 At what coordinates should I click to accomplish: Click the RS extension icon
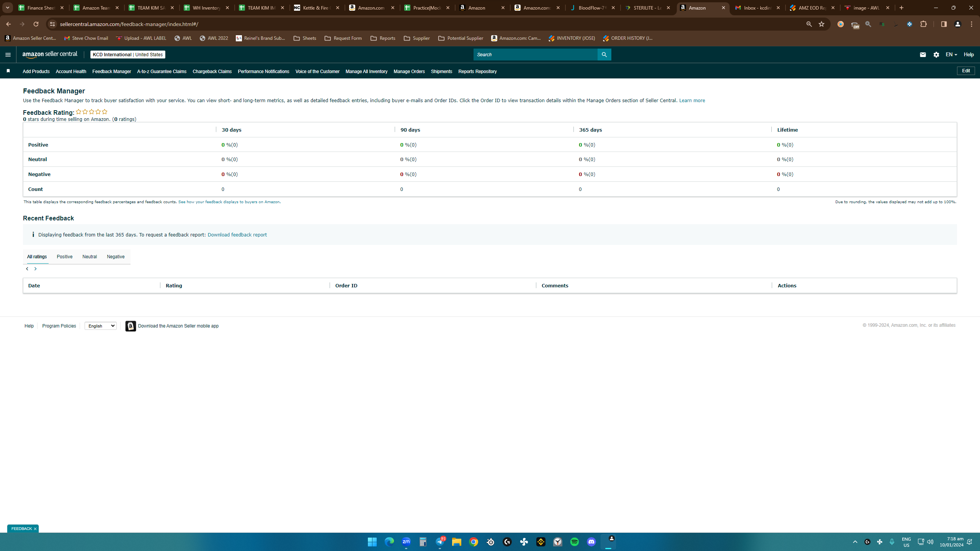pos(882,24)
